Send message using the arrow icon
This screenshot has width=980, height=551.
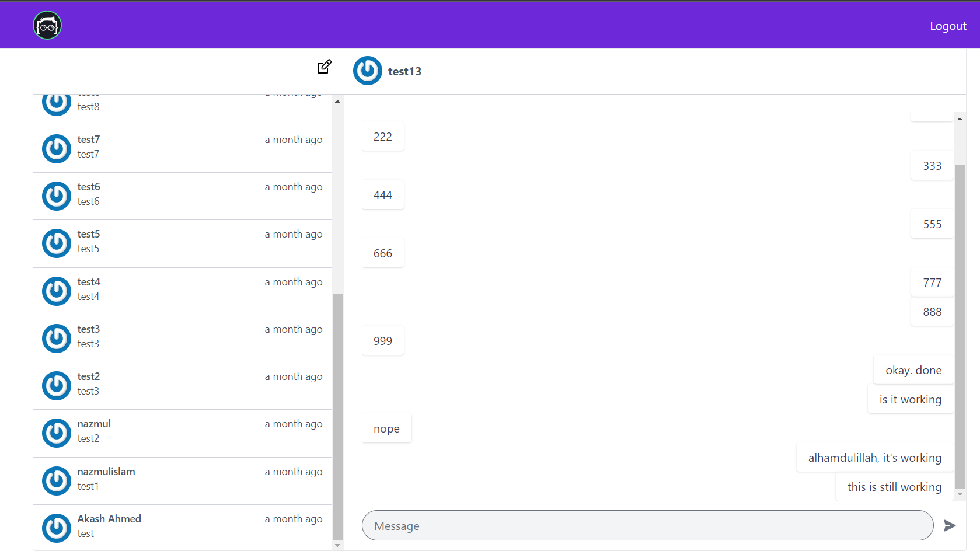pyautogui.click(x=950, y=525)
